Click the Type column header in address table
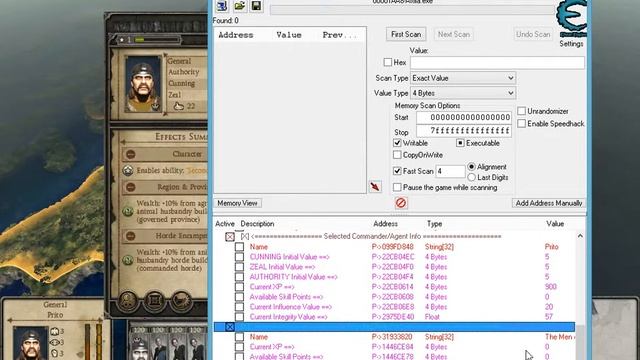 (x=434, y=224)
